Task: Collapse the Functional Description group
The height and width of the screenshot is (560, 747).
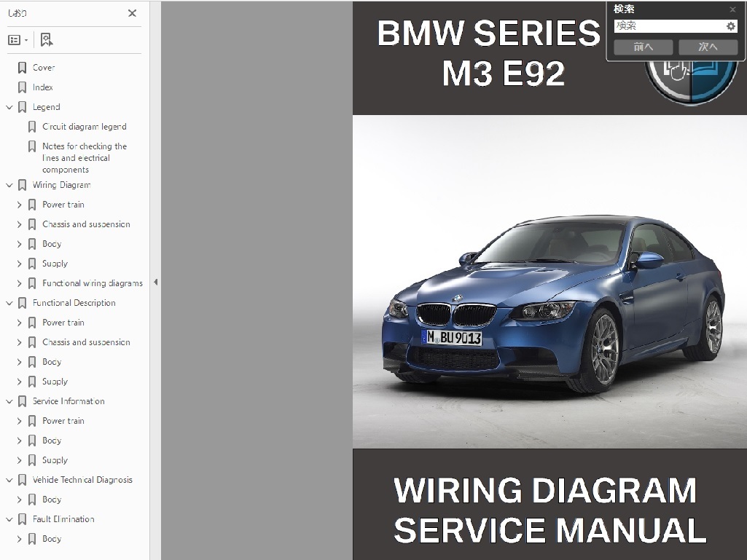Action: 9,303
